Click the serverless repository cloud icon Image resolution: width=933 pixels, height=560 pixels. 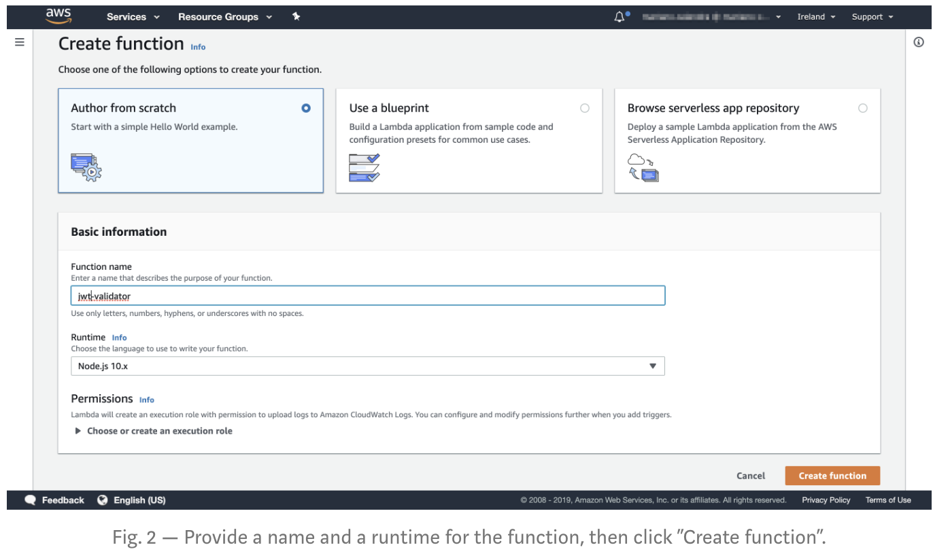click(x=643, y=168)
